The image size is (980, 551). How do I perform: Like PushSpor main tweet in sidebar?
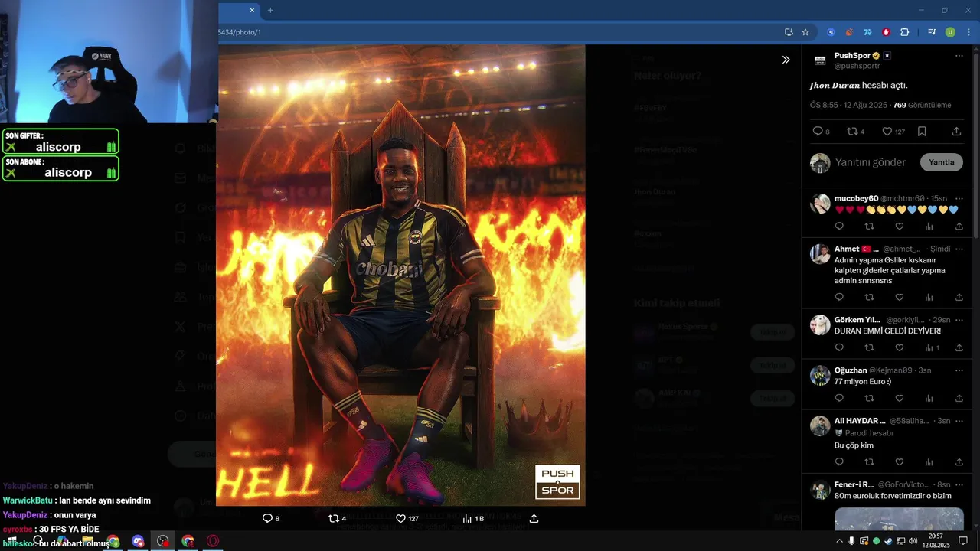point(887,132)
